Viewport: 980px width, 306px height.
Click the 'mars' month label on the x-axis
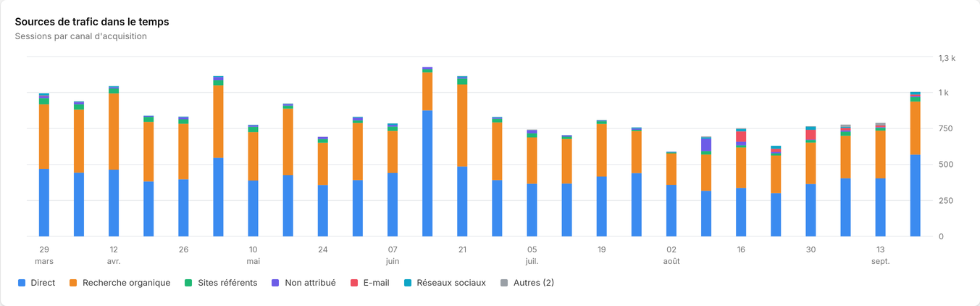click(x=44, y=261)
